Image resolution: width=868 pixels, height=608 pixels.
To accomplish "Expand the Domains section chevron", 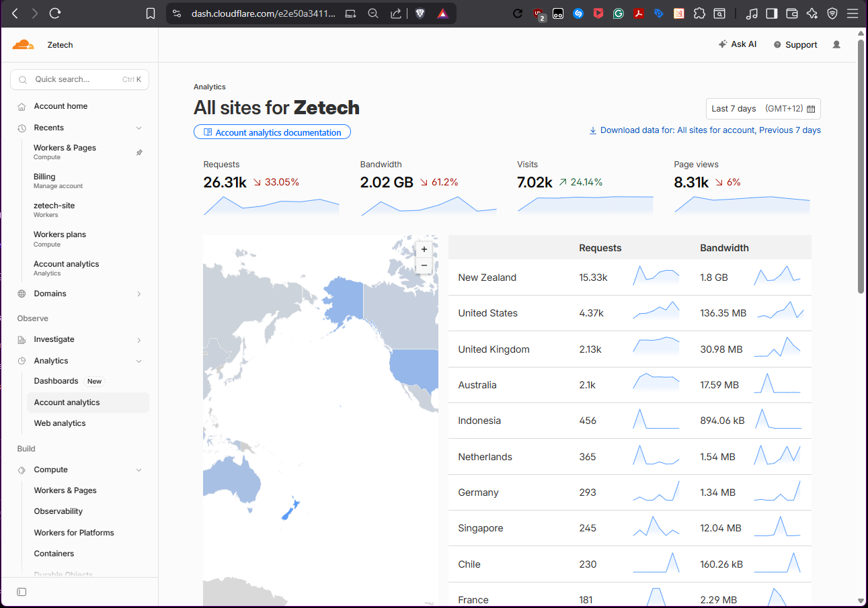I will pyautogui.click(x=139, y=294).
